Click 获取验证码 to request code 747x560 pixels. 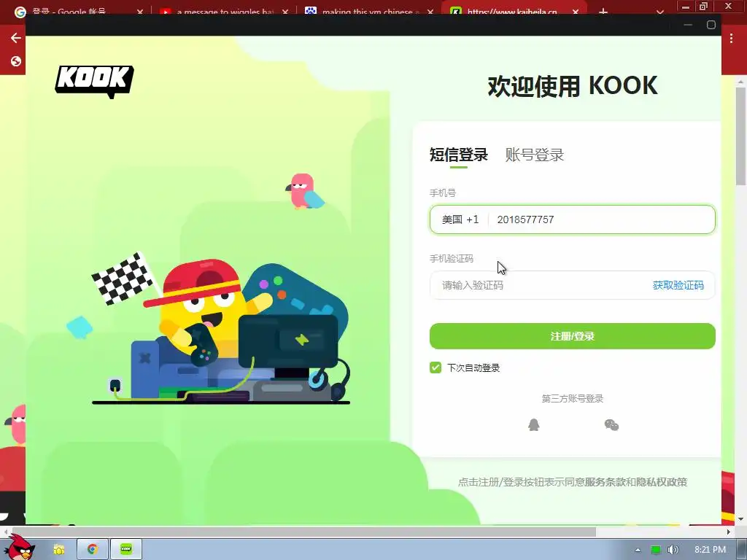click(678, 285)
